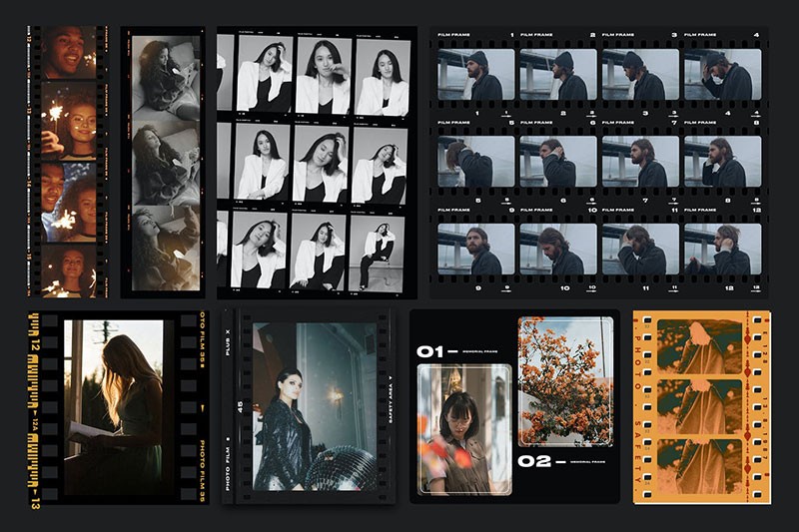Screen dimensions: 799x532
Task: Open film frame 6 thumbnail
Action: tap(558, 162)
